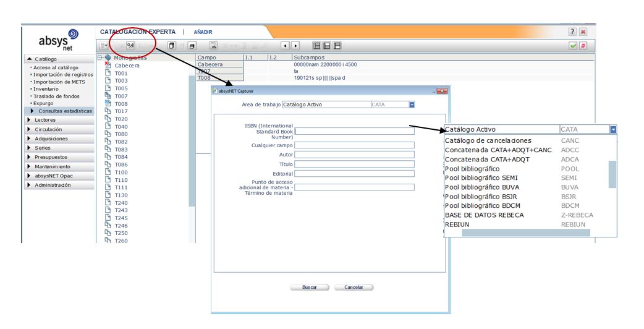
Task: Expand the Adquisiciones sidebar section
Action: point(59,139)
